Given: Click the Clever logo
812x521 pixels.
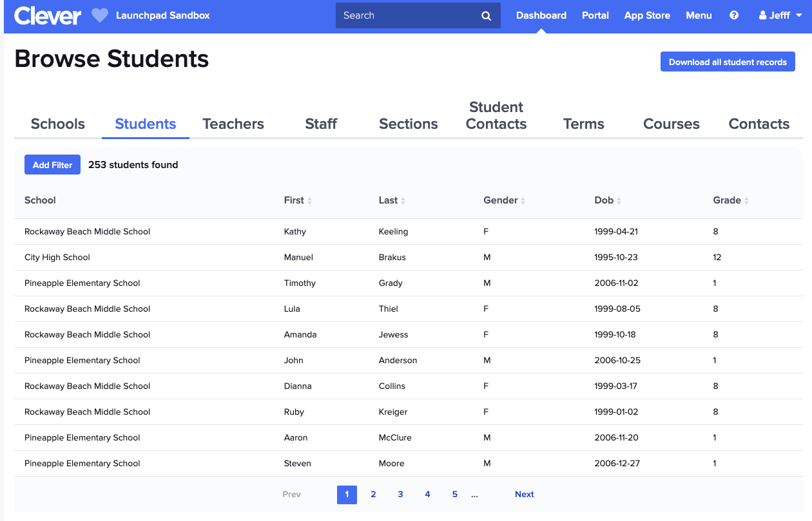Looking at the screenshot, I should tap(47, 15).
